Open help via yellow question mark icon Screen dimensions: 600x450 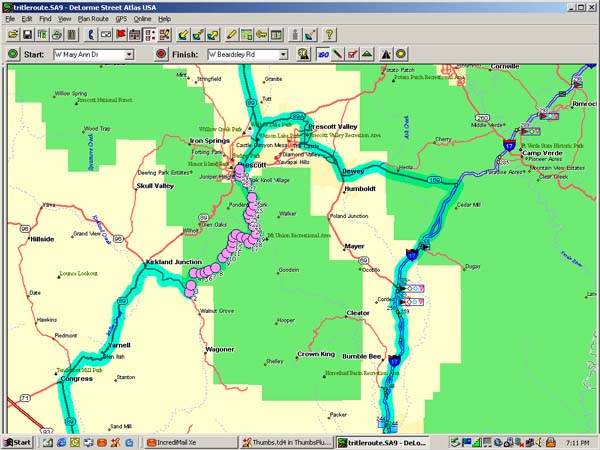click(329, 35)
